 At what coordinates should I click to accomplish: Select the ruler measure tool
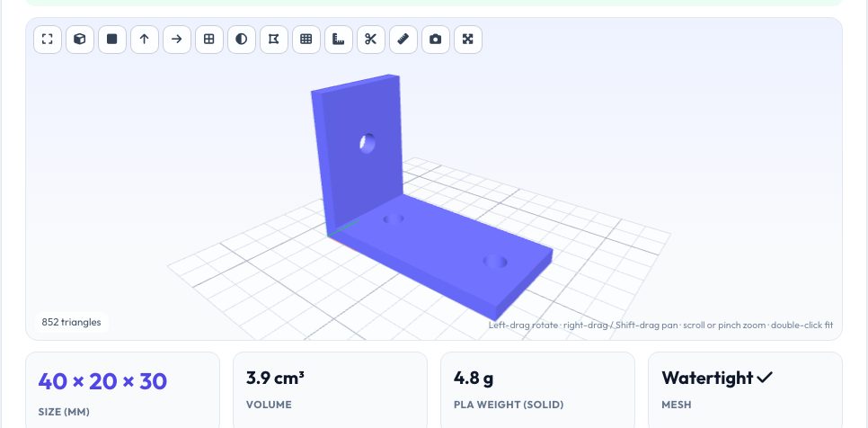click(x=403, y=40)
